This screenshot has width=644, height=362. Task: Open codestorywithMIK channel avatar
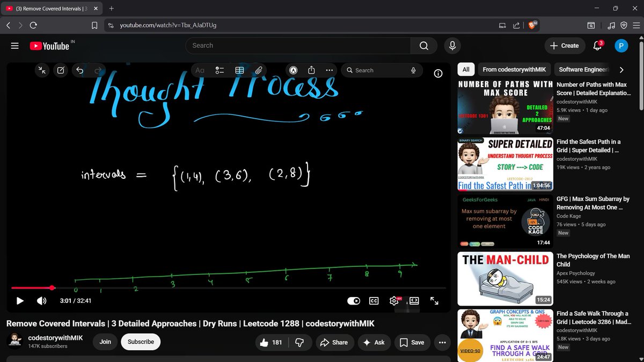(15, 342)
